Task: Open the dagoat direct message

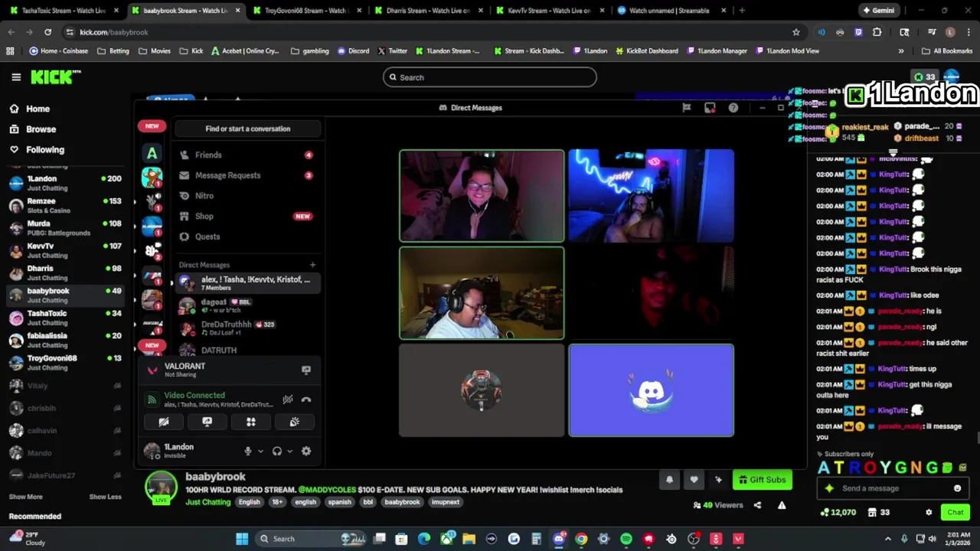Action: click(x=247, y=305)
